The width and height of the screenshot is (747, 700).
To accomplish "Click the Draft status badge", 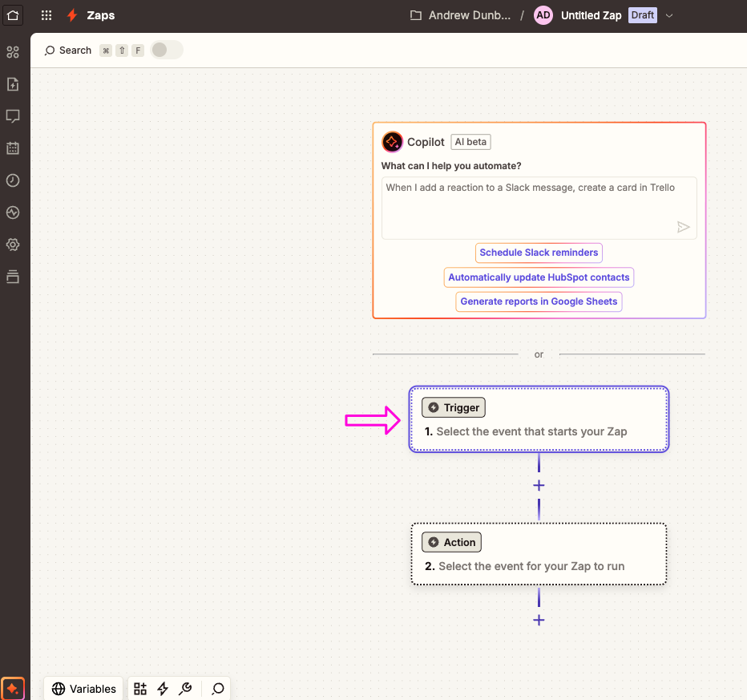I will (x=642, y=15).
